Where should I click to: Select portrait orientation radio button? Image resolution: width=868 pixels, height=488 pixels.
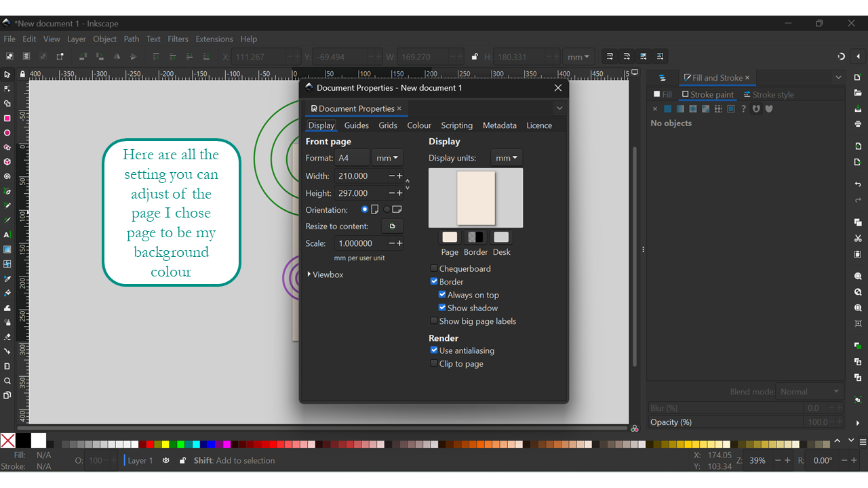pyautogui.click(x=365, y=209)
